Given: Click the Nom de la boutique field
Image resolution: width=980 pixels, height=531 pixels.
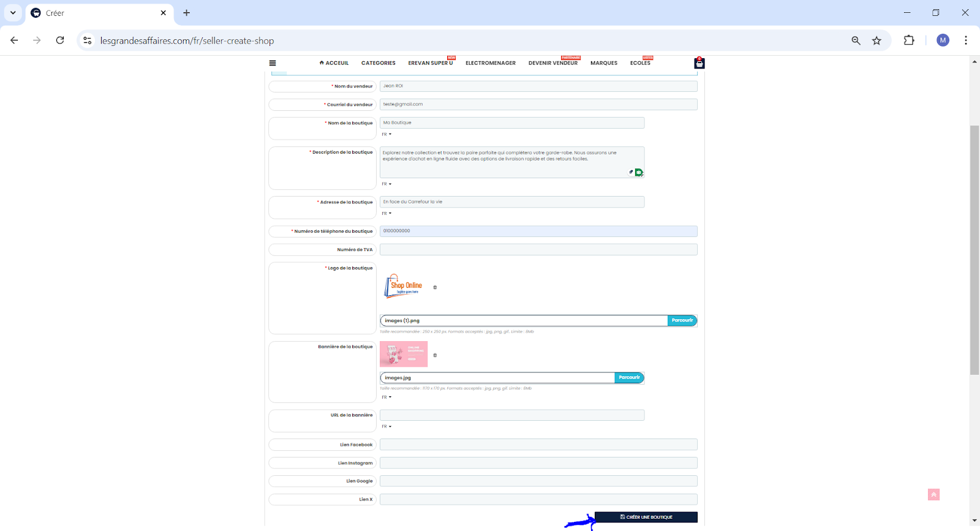Looking at the screenshot, I should tap(512, 122).
